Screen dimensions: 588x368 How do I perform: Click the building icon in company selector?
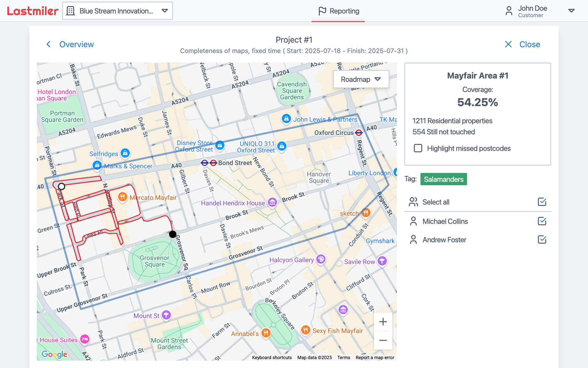70,11
